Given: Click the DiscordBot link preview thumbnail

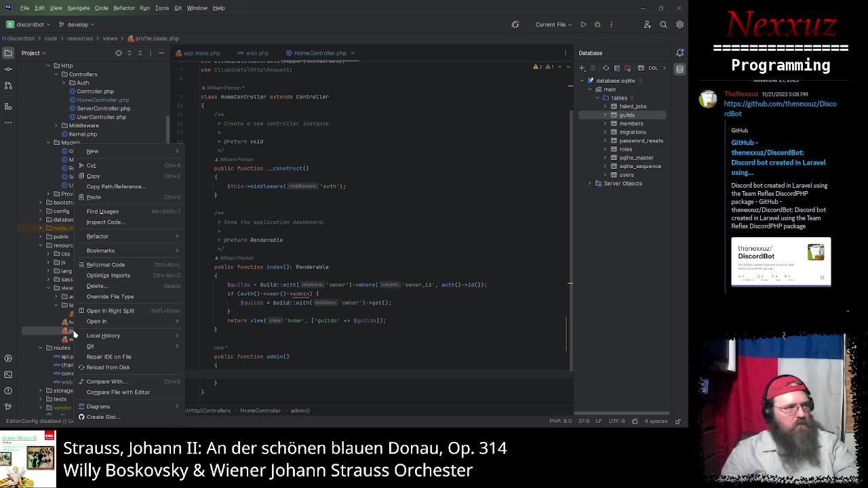Looking at the screenshot, I should coord(781,262).
